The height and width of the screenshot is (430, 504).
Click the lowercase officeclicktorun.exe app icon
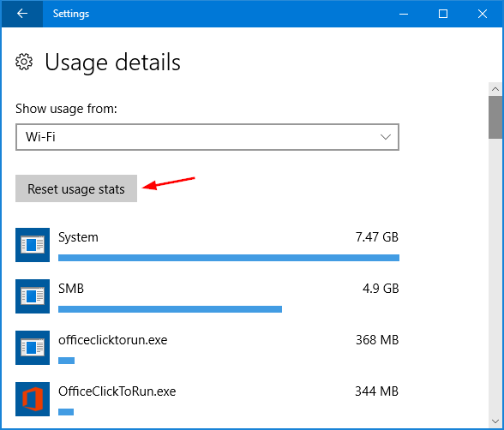[33, 348]
